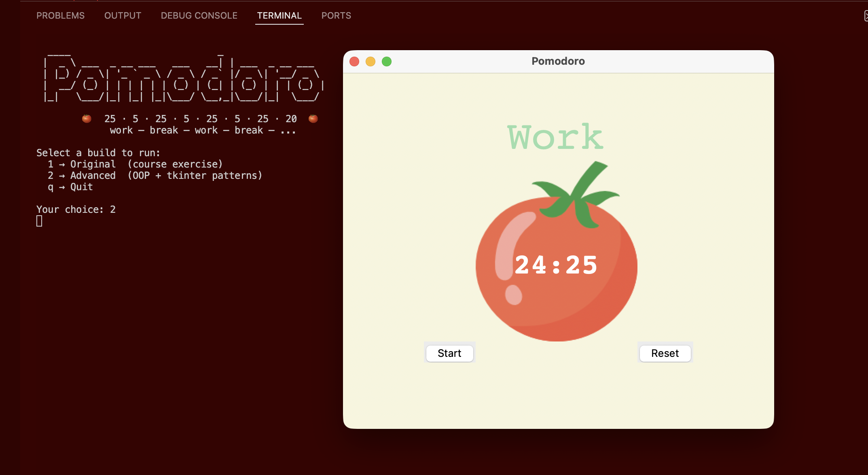The height and width of the screenshot is (475, 868).
Task: Open the OUTPUT panel tab
Action: pos(123,15)
